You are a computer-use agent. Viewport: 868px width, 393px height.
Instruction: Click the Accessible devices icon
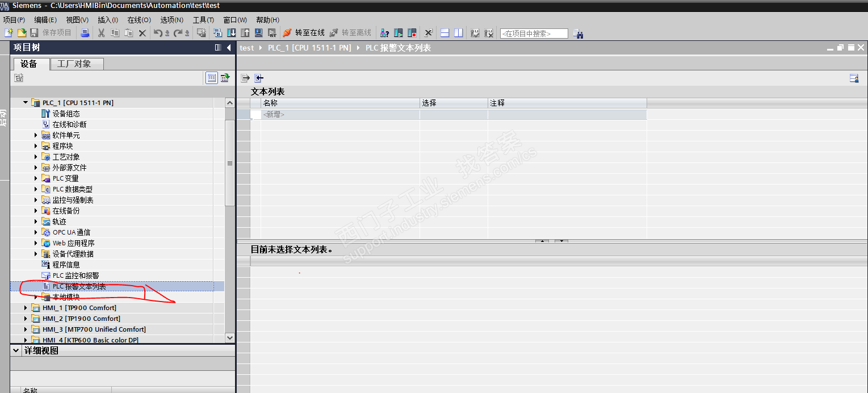[384, 33]
